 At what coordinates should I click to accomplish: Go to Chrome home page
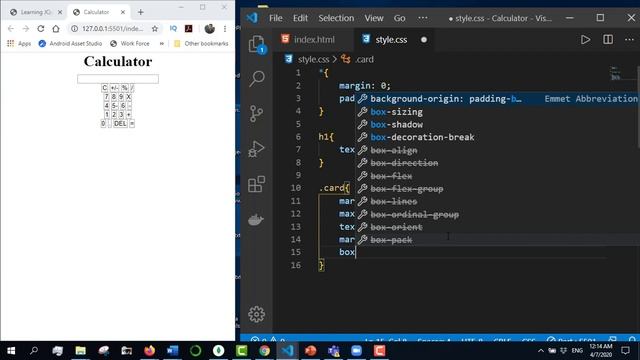coord(56,29)
